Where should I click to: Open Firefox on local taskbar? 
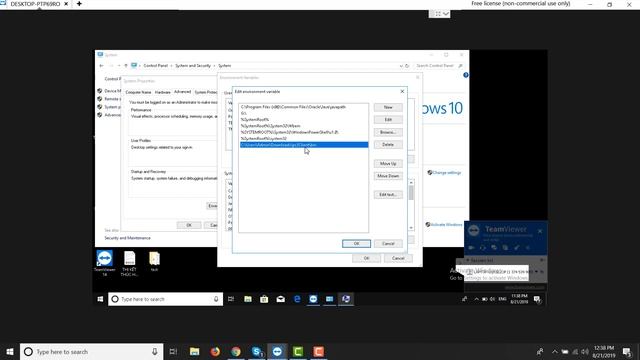[215, 351]
